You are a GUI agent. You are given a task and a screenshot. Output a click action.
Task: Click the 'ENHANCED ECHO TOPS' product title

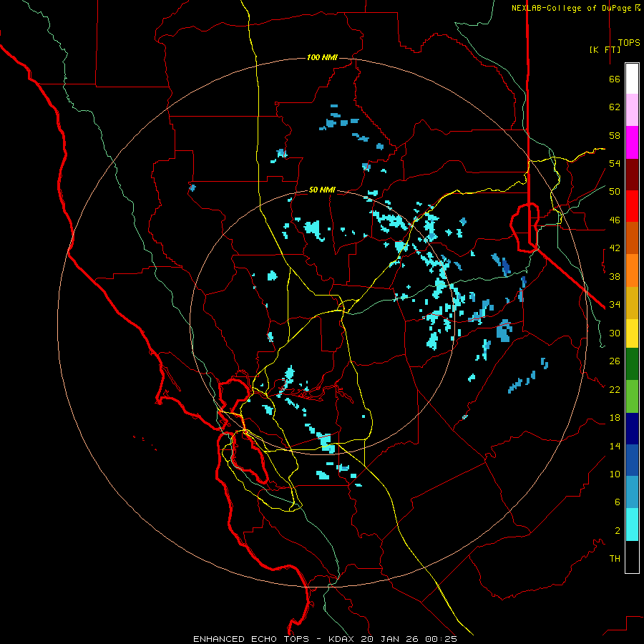coord(251,639)
